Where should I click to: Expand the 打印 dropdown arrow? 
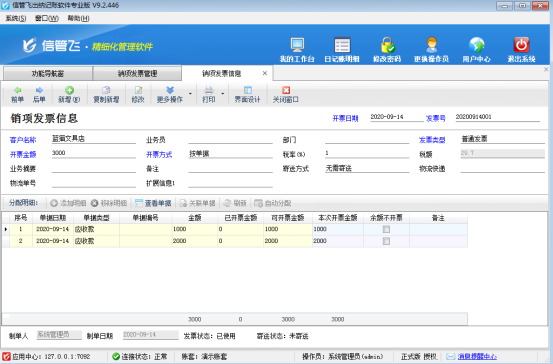[223, 94]
